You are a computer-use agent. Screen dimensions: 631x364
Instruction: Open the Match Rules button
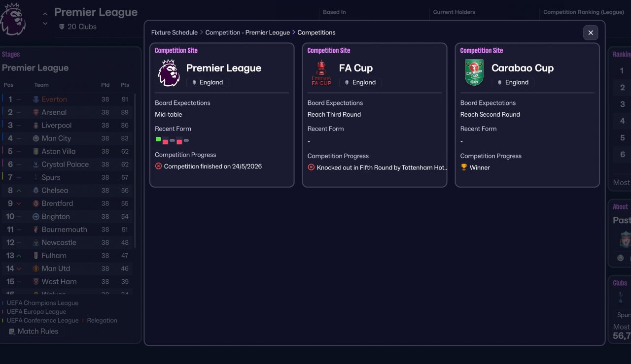(x=34, y=331)
